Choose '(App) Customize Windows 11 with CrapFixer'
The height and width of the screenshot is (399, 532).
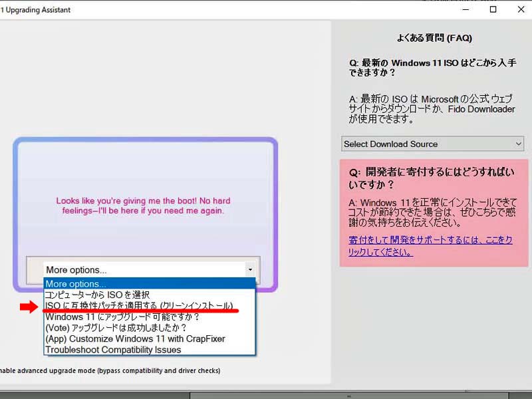coord(135,338)
